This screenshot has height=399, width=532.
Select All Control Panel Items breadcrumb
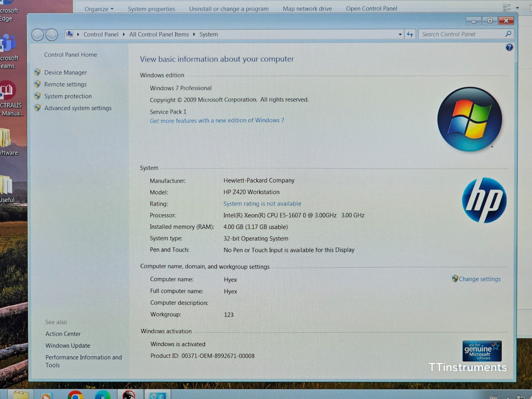click(159, 34)
